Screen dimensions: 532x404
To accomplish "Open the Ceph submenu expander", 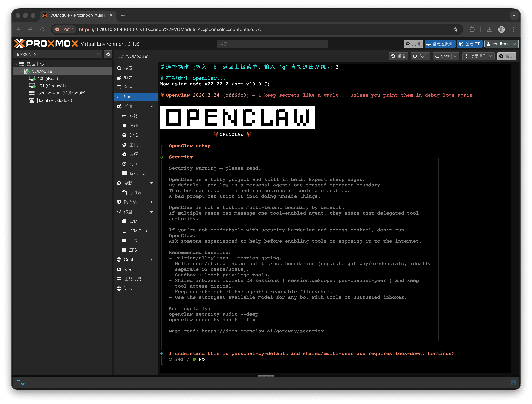I will (151, 260).
